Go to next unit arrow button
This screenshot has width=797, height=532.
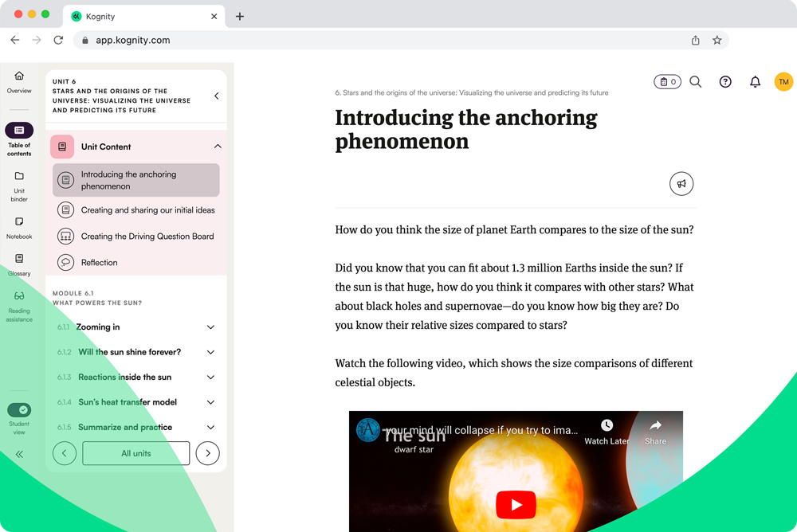[208, 453]
